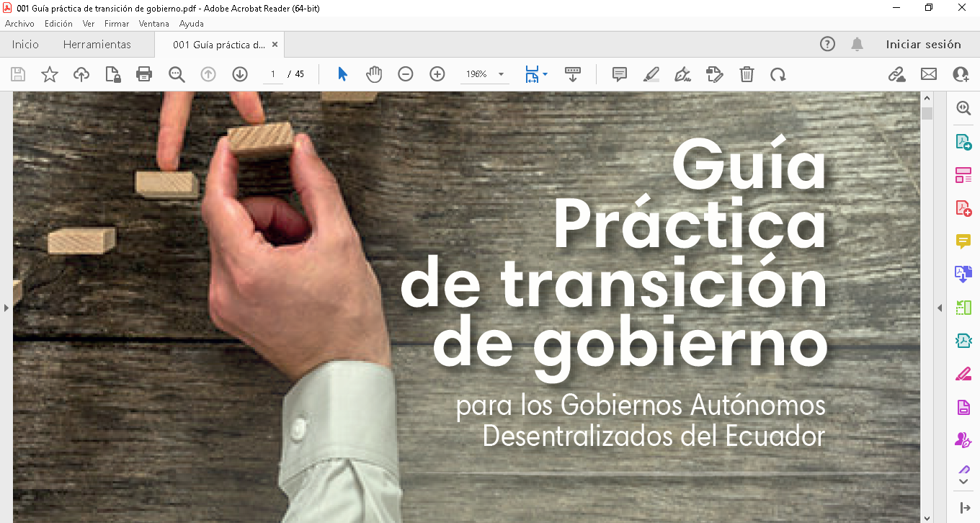Add document to favorites with star icon
Image resolution: width=980 pixels, height=523 pixels.
click(50, 74)
